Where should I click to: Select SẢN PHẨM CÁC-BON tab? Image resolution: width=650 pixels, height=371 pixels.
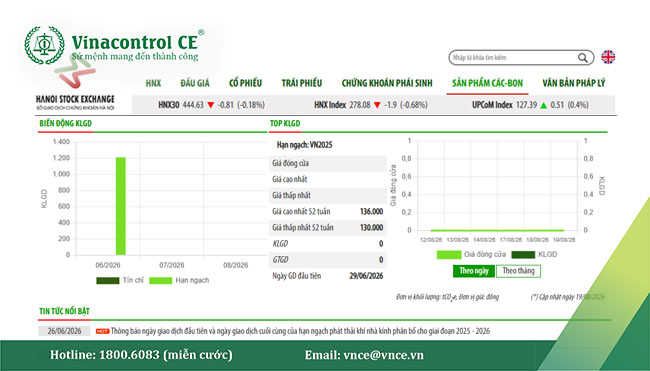[488, 83]
